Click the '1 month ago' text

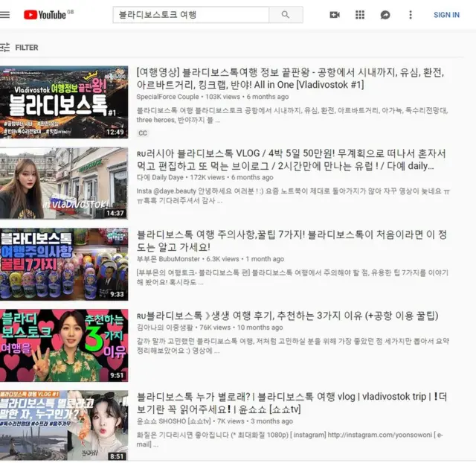(265, 259)
